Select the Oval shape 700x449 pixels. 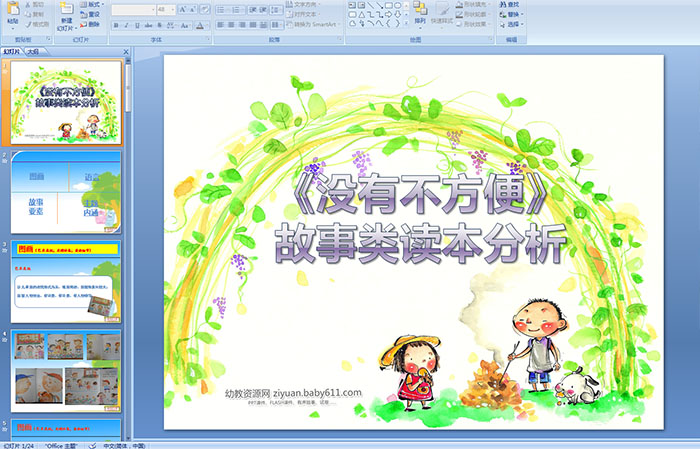click(398, 5)
